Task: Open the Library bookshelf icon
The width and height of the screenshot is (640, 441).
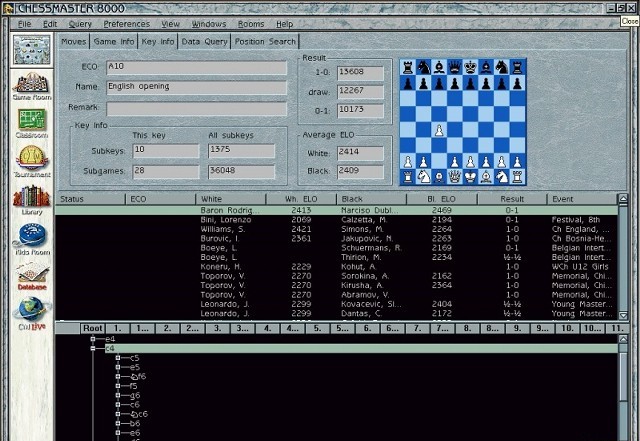Action: point(33,201)
